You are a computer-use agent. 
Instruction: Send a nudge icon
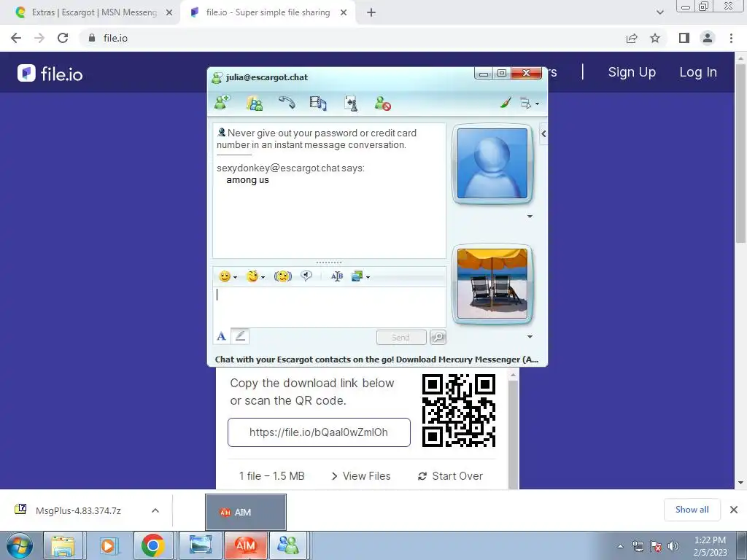coord(283,276)
